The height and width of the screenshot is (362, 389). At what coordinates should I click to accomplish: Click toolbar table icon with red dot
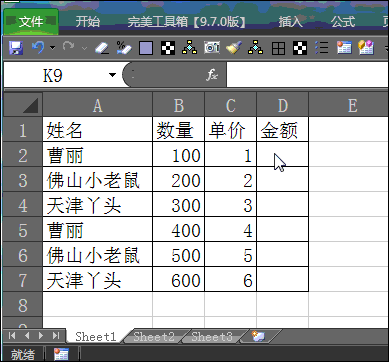[344, 48]
